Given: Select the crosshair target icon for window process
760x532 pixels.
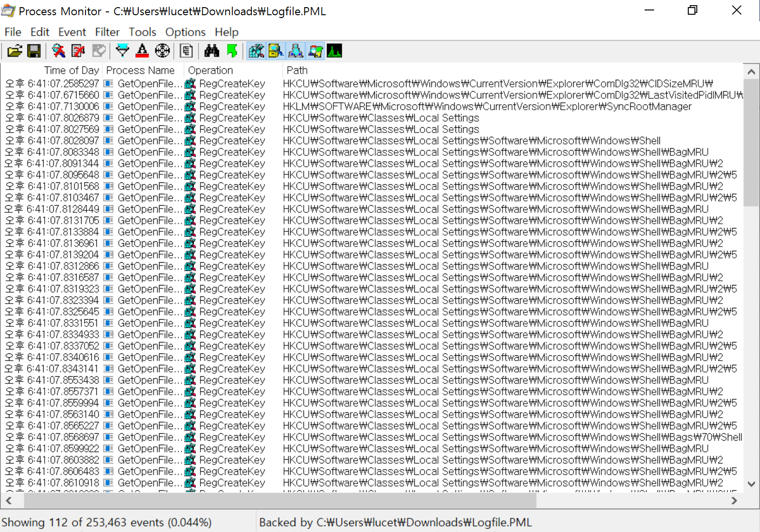Looking at the screenshot, I should pos(162,51).
